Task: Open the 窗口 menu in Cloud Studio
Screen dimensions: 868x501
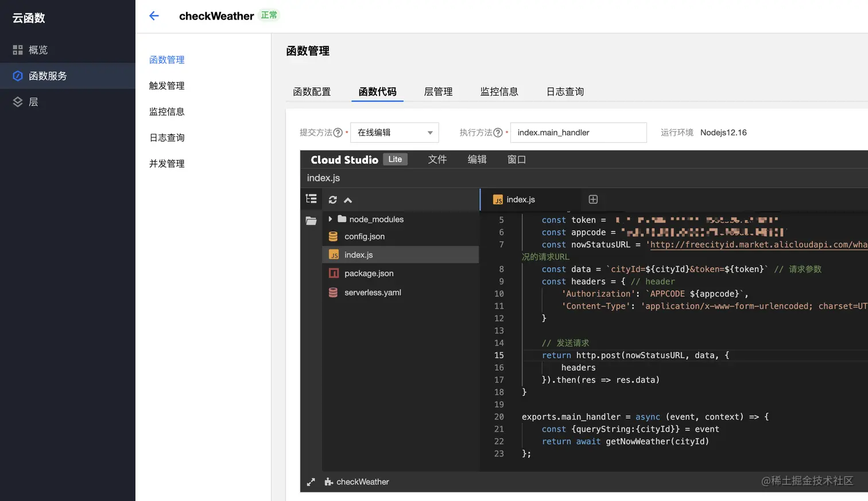Action: click(x=517, y=160)
